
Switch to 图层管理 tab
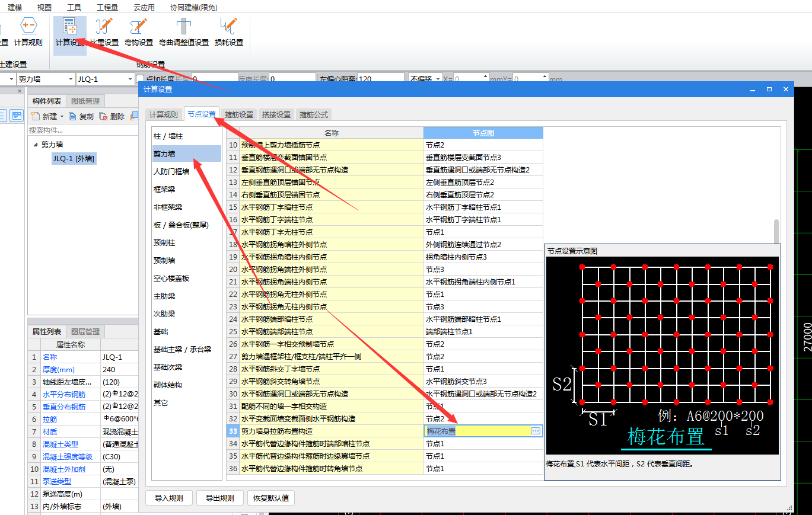coord(85,331)
